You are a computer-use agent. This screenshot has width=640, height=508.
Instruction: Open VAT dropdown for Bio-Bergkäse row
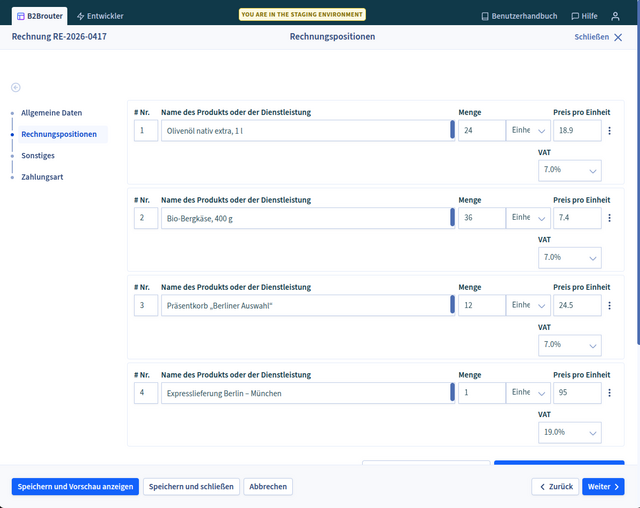point(570,258)
